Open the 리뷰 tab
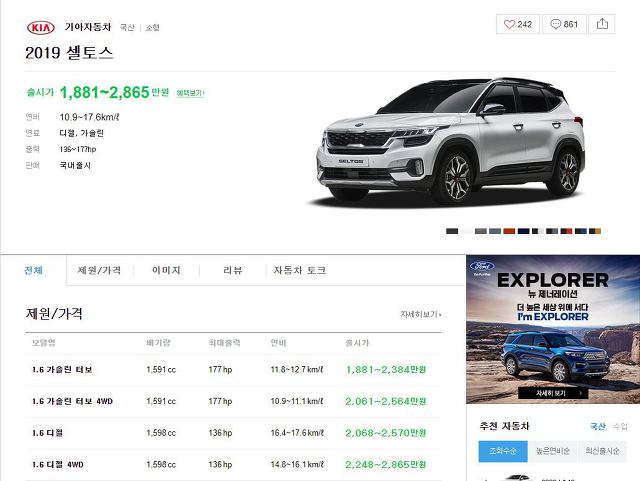This screenshot has height=481, width=640. tap(233, 270)
